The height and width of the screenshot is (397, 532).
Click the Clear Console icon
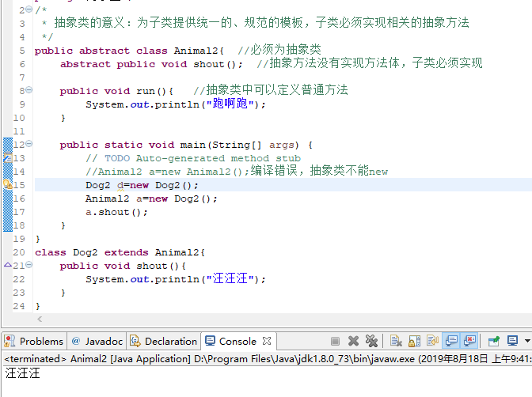click(396, 341)
